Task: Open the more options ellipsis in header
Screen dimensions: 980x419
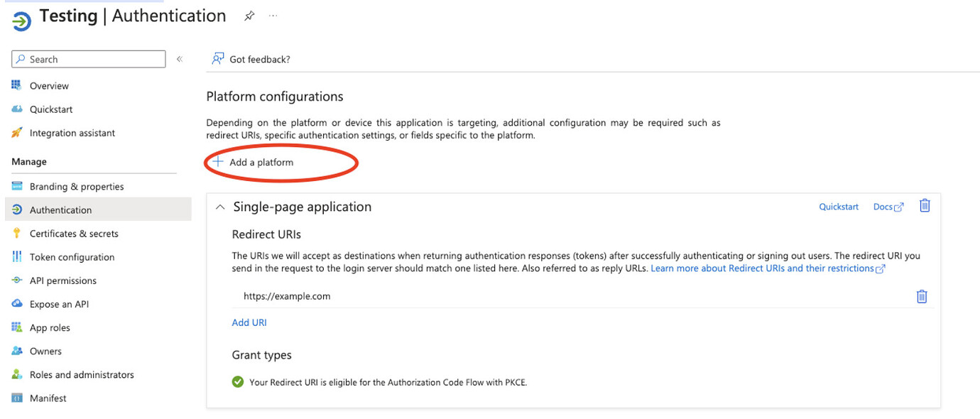Action: click(273, 16)
